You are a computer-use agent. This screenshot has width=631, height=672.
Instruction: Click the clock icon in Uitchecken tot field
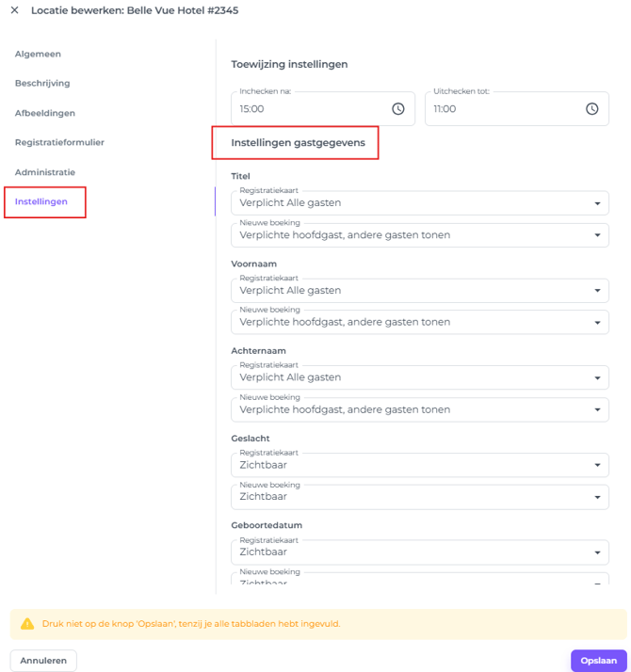click(591, 109)
